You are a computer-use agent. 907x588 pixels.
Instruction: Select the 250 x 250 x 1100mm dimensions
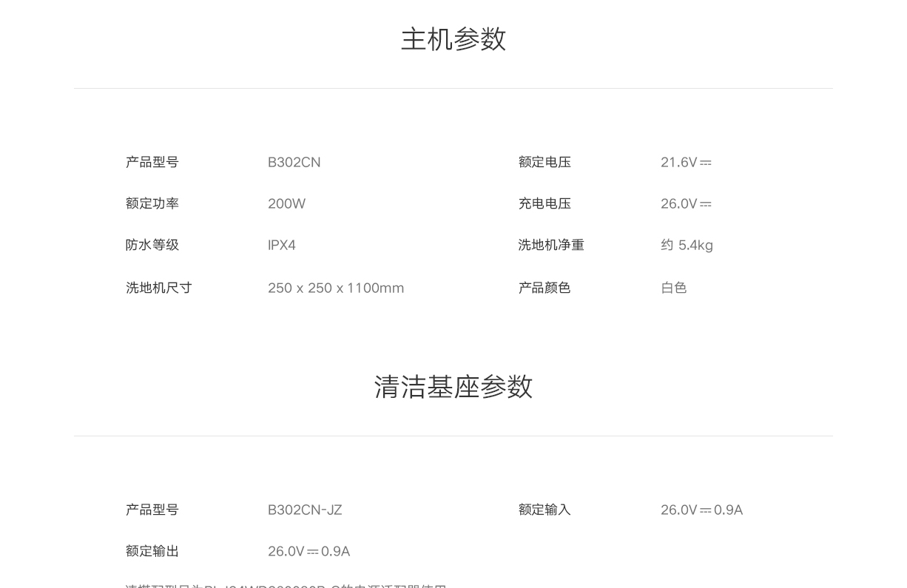pyautogui.click(x=336, y=288)
